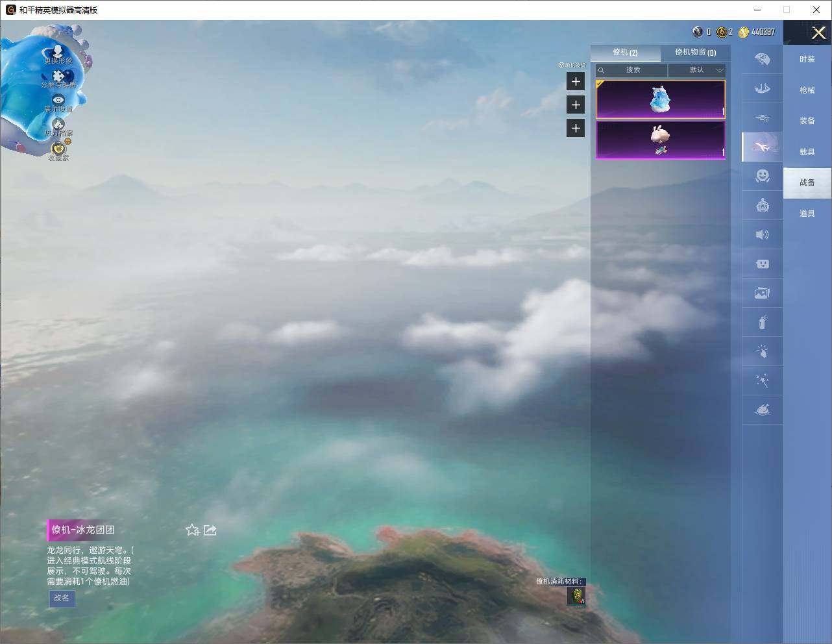Open the 收藏家 collector badge
Screen dimensions: 832x644
click(x=58, y=149)
